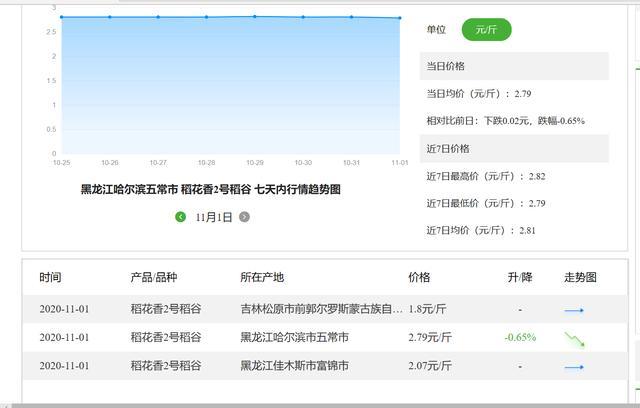The width and height of the screenshot is (640, 408).
Task: Click the 时间 column header
Action: tap(51, 277)
